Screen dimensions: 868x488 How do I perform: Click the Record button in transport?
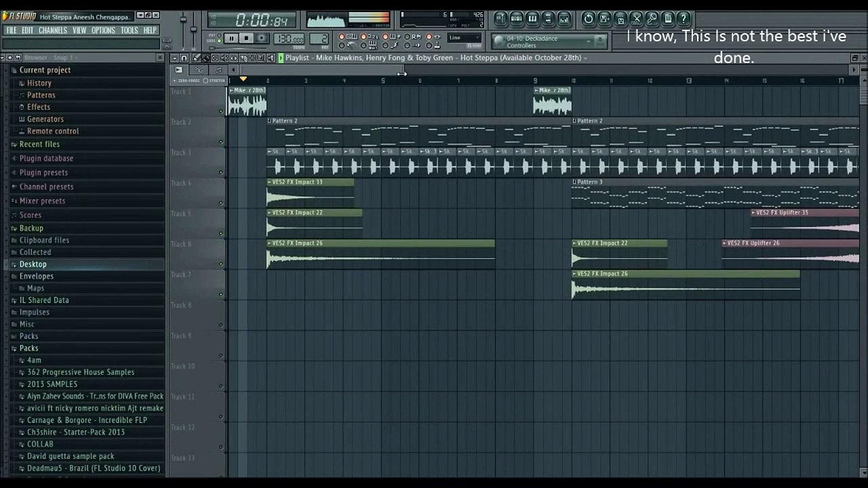pos(262,39)
